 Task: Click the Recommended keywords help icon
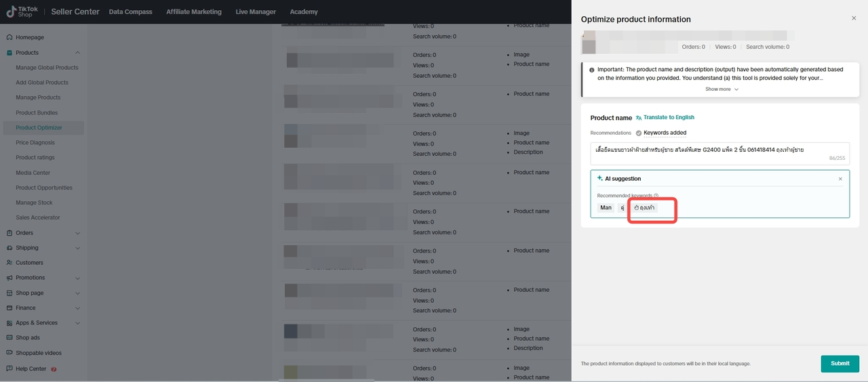pos(656,196)
